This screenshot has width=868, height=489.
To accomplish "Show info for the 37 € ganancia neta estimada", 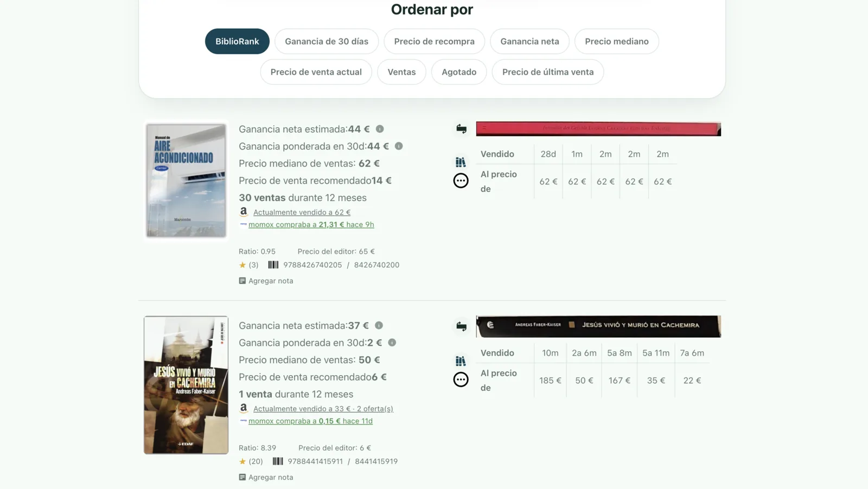I will 379,326.
